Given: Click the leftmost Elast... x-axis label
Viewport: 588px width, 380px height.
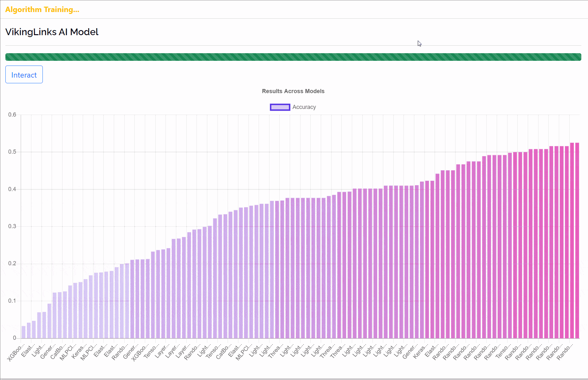Looking at the screenshot, I should click(x=28, y=351).
